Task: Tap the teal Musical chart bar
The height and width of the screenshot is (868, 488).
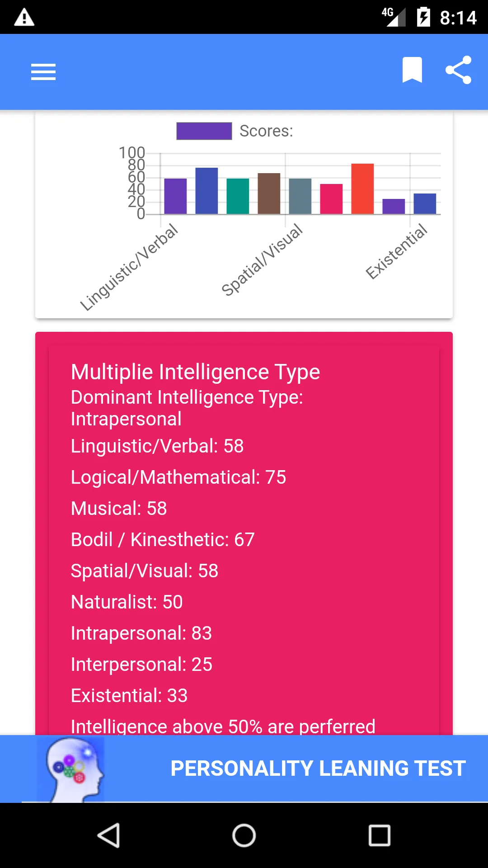Action: 238,196
